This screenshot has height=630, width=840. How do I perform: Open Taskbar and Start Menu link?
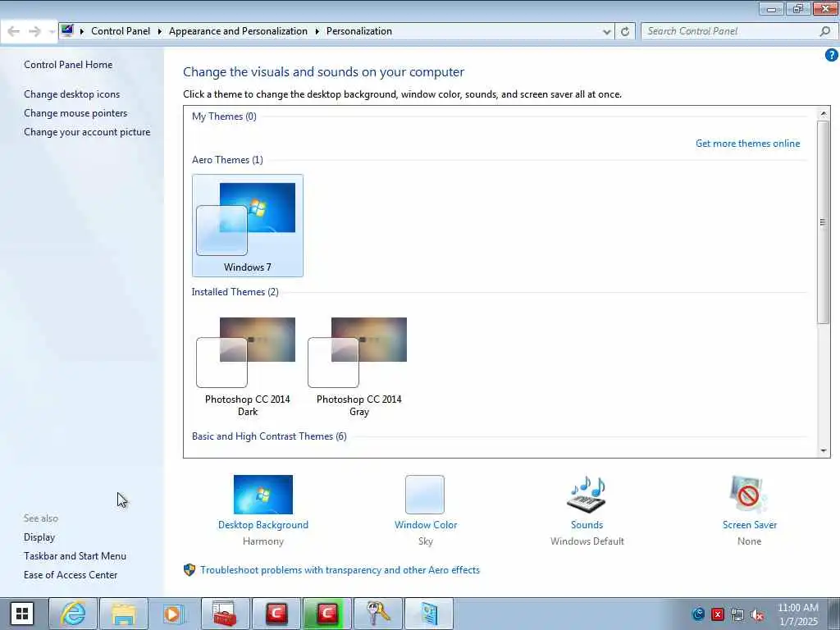pyautogui.click(x=75, y=556)
